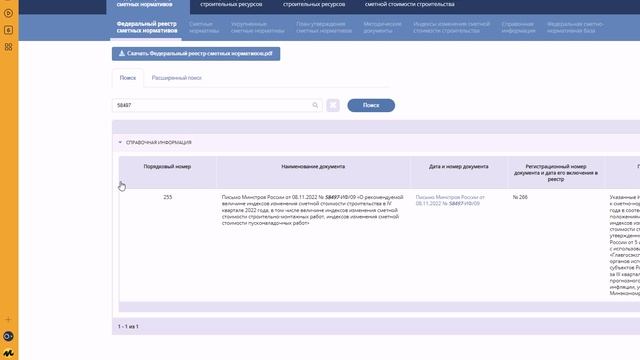Click the «Регистрационный номер документа» column header

(x=556, y=173)
